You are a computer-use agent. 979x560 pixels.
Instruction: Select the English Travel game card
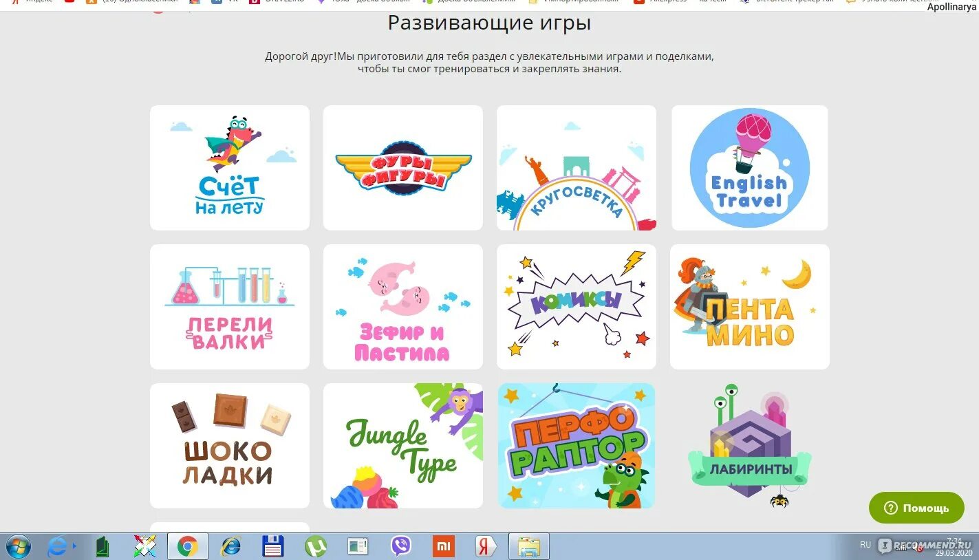coord(750,168)
